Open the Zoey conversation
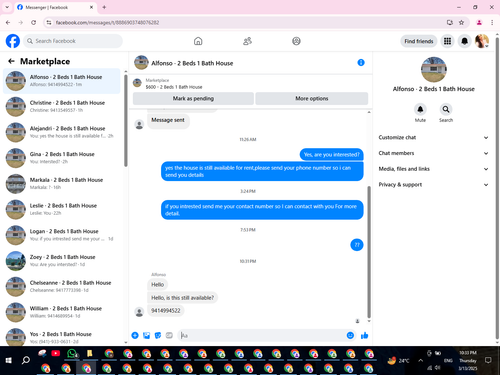 62,260
